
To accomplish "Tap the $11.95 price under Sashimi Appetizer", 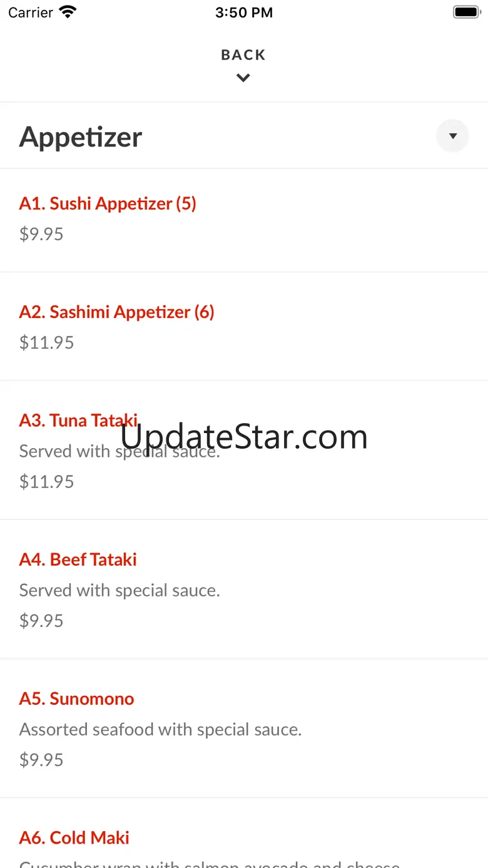I will [x=46, y=342].
